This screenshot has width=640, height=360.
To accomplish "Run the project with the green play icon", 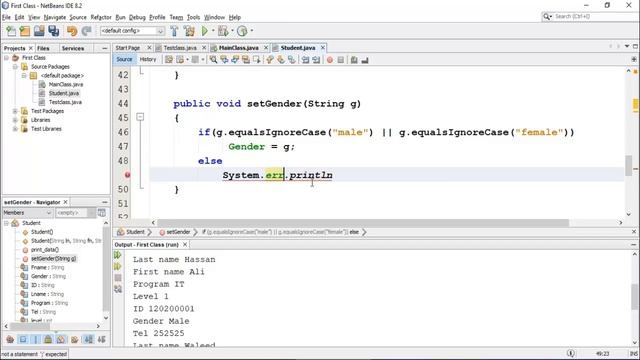I will tap(205, 31).
